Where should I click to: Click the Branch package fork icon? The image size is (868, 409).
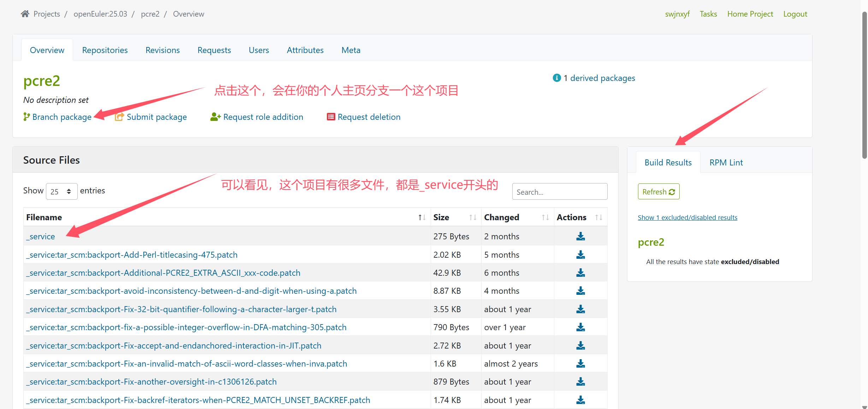click(26, 117)
